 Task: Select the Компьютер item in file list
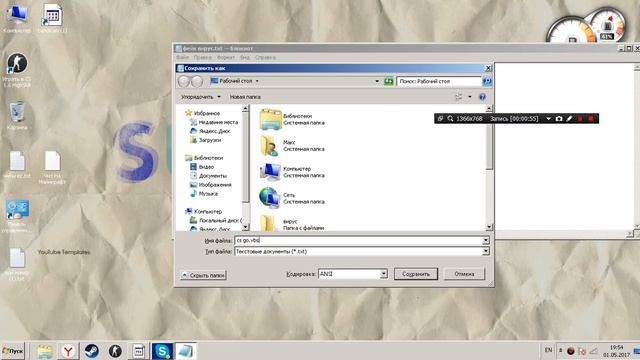[292, 172]
